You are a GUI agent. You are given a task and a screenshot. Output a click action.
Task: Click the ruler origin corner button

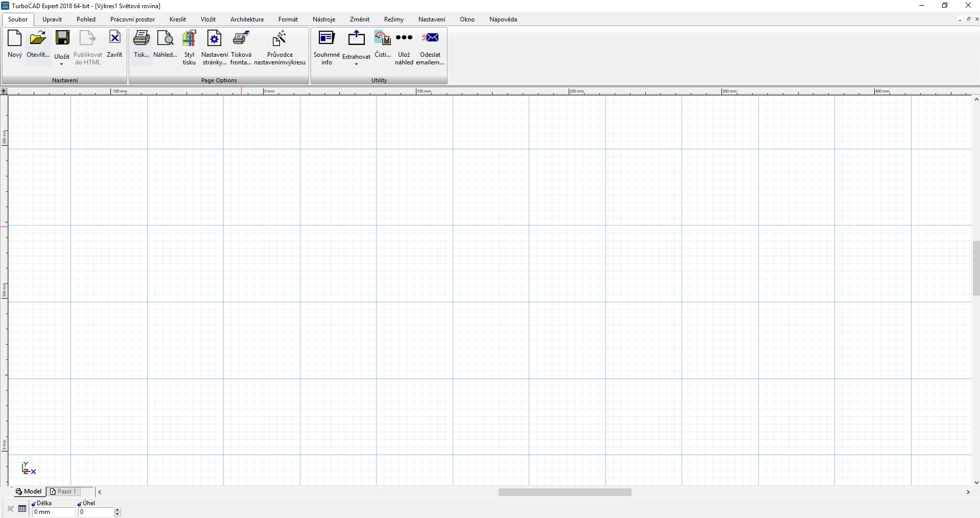click(x=4, y=92)
